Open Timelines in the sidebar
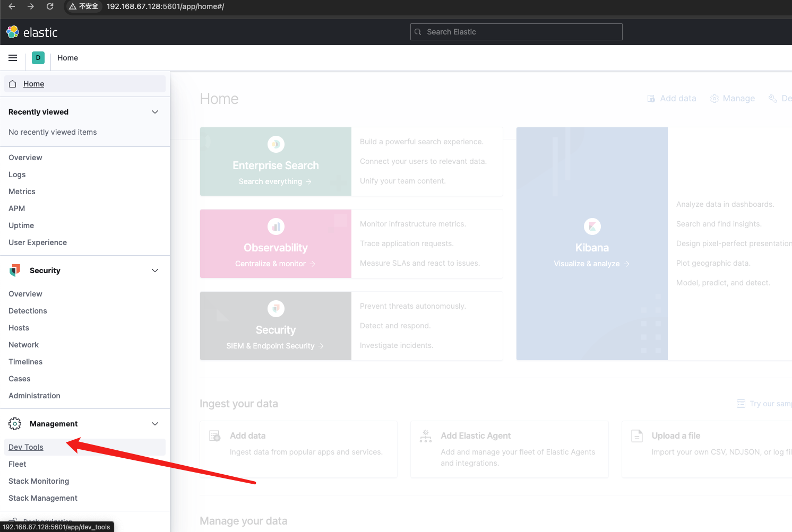The width and height of the screenshot is (792, 532). [25, 362]
